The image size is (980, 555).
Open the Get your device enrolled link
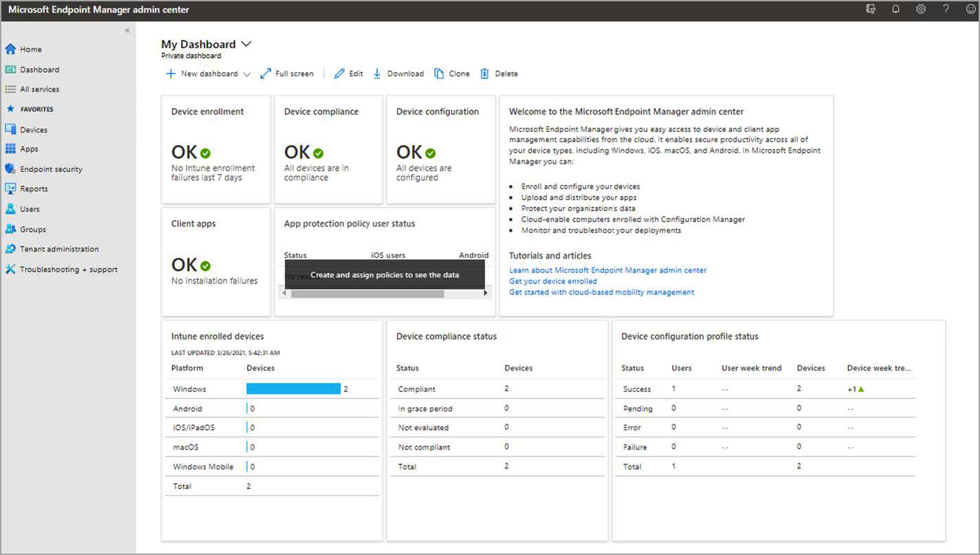point(553,281)
